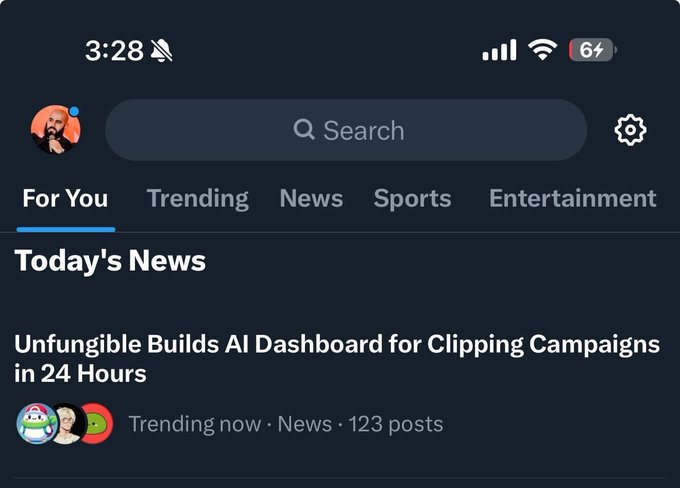Tap the 3:28 clock in status bar

point(114,51)
